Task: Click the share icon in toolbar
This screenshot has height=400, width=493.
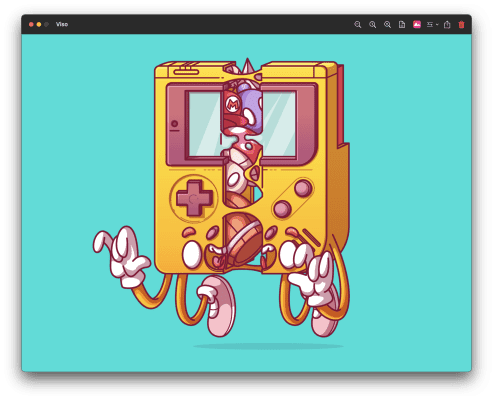Action: [447, 25]
